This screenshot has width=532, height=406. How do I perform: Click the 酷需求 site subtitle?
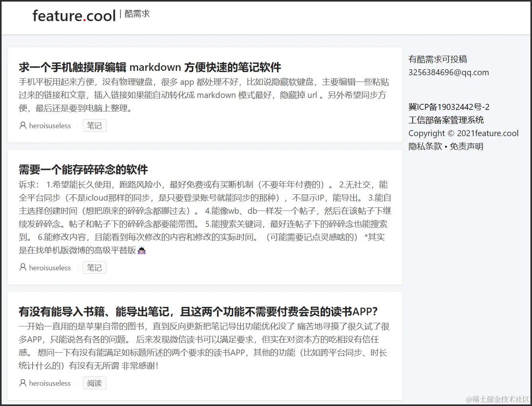(137, 14)
